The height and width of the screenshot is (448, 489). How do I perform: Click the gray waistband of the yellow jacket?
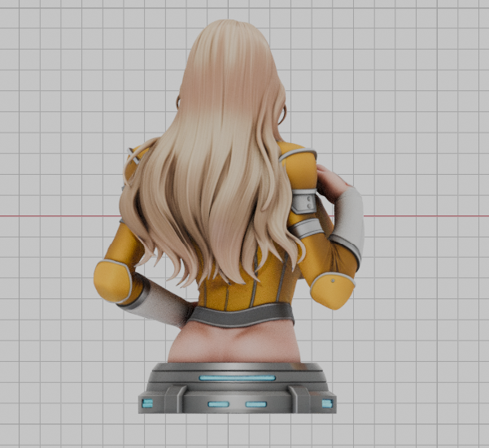click(241, 316)
